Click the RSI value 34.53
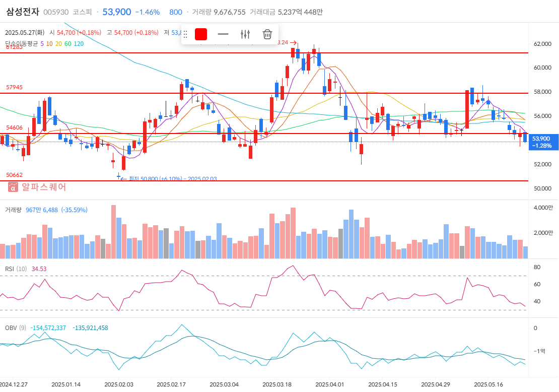Screen dimensions: 559x392 [39, 269]
